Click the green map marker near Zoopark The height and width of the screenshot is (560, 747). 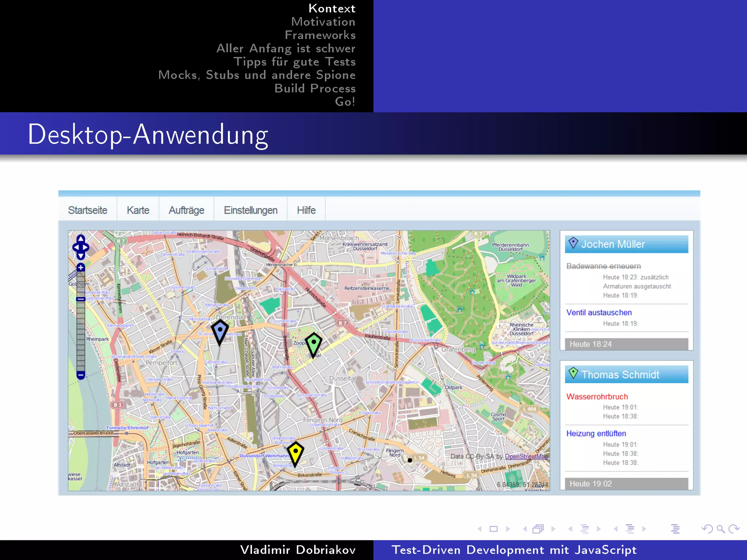[x=313, y=345]
